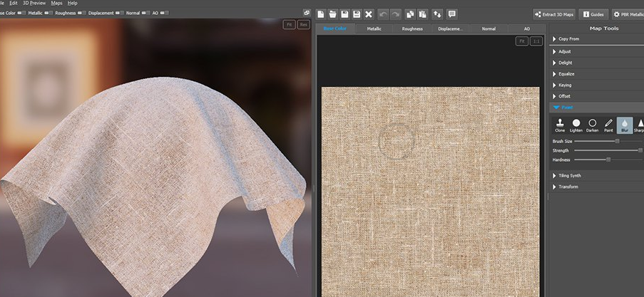
Task: Select the Clone stamp paint tool
Action: (560, 125)
